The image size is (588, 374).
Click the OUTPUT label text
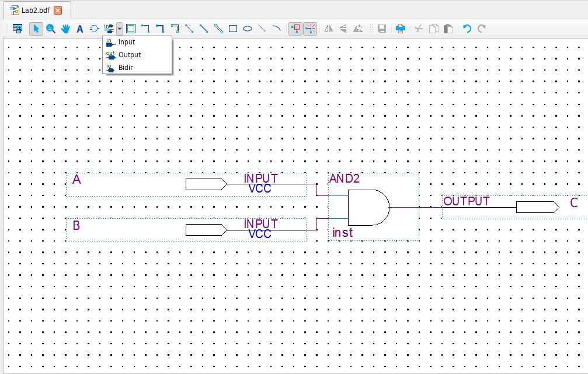coord(467,201)
